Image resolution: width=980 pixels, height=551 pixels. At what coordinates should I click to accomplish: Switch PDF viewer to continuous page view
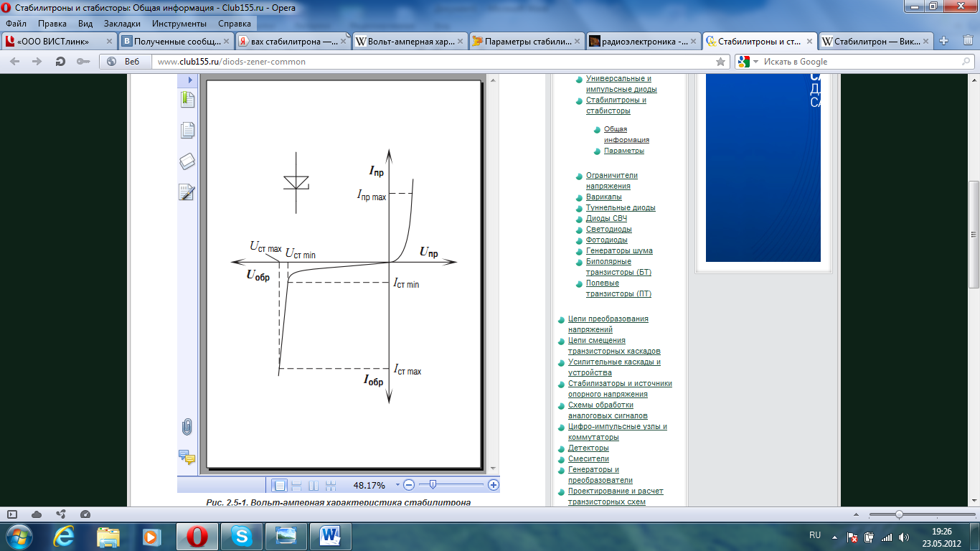coord(296,486)
